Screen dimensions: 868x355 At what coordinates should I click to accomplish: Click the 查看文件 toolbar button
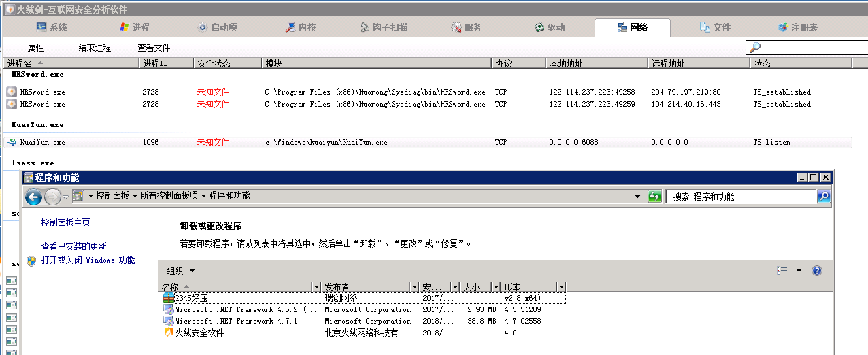(154, 48)
